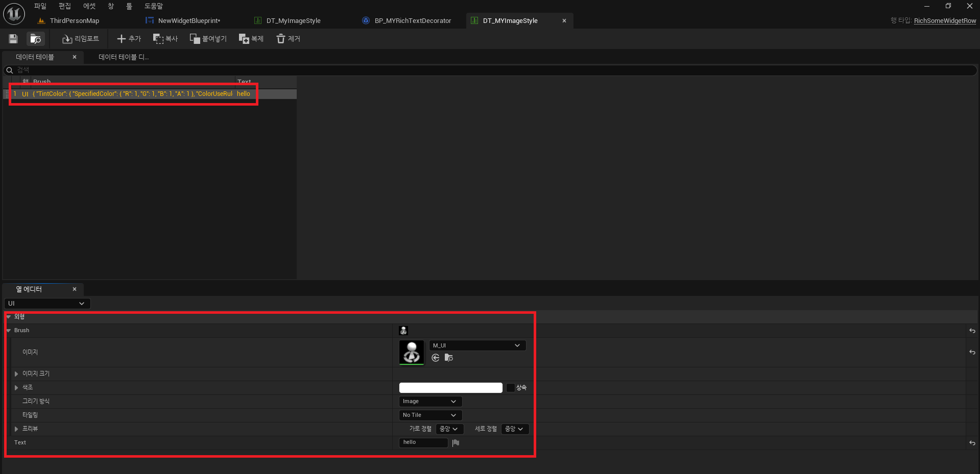Open the text localization flag options
Screen dimensions: 980x474
point(456,443)
